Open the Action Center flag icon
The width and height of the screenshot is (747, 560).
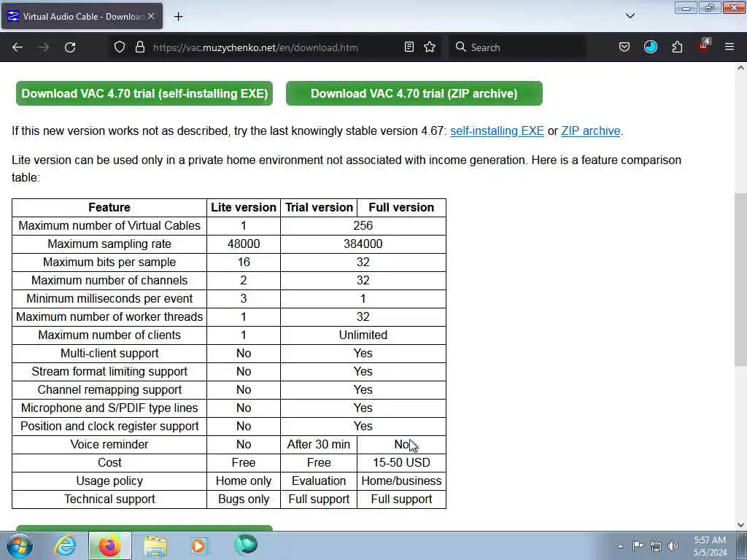coord(638,546)
